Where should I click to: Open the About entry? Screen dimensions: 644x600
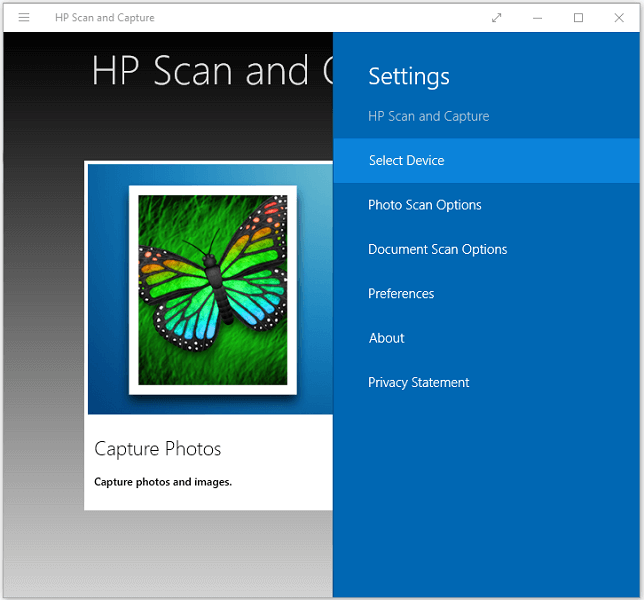[486, 338]
